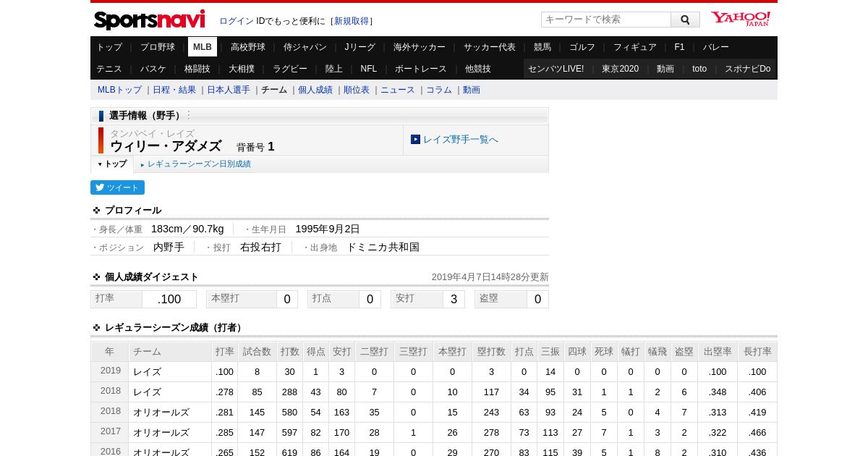Select ラグビー in navigation

pos(290,69)
